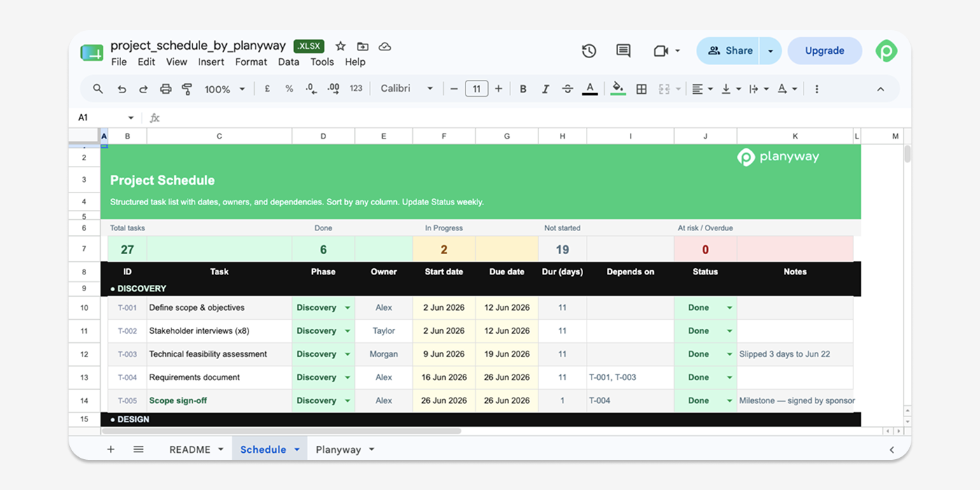Open the Insert menu
The width and height of the screenshot is (980, 490).
point(211,62)
